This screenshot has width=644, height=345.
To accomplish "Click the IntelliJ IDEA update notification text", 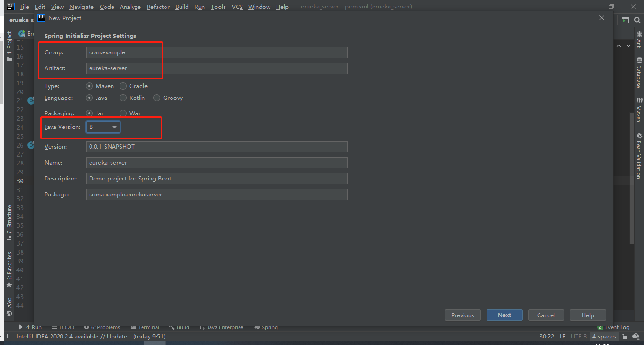I will 91,337.
